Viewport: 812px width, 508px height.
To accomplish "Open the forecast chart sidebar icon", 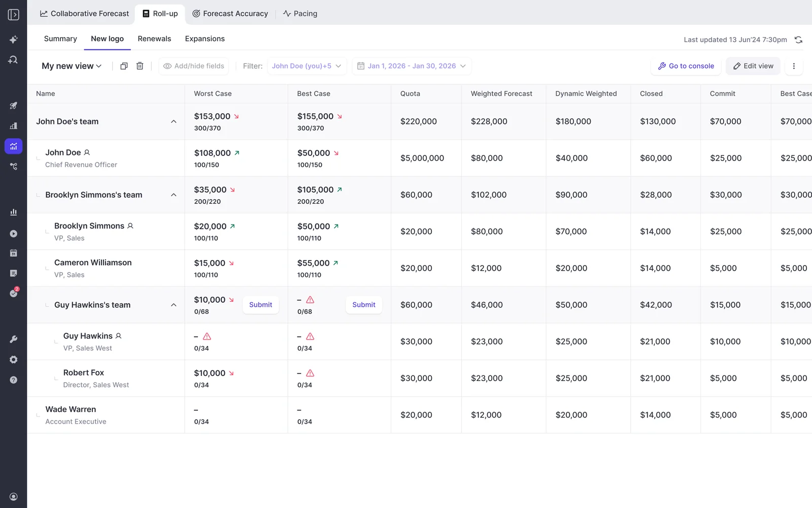I will (x=14, y=146).
